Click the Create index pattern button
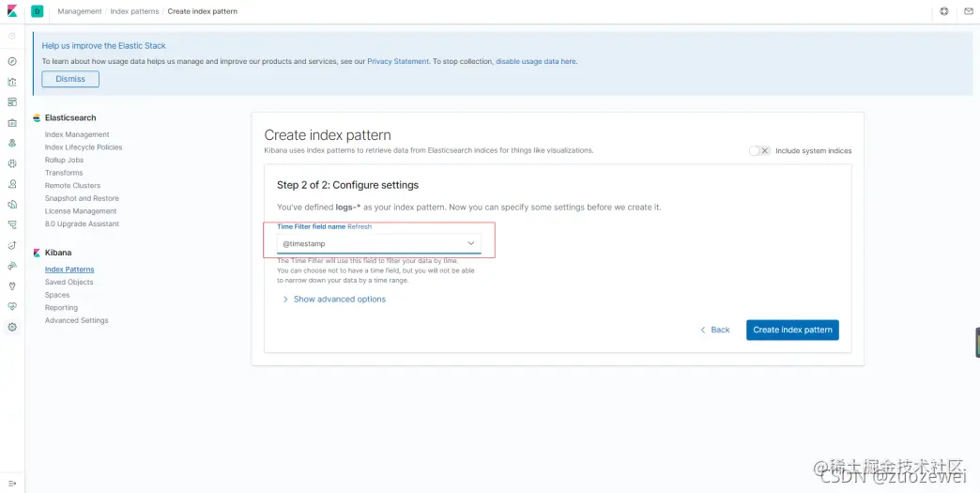This screenshot has height=493, width=980. click(x=792, y=330)
